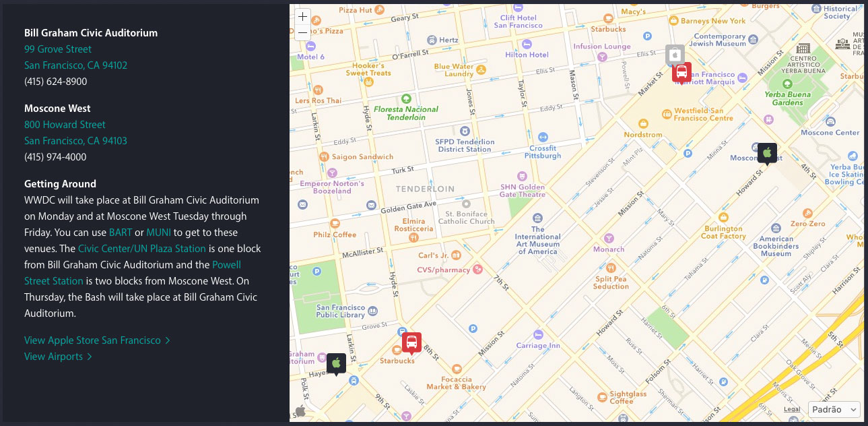Open the Legal link on the map
The image size is (868, 426).
(792, 409)
